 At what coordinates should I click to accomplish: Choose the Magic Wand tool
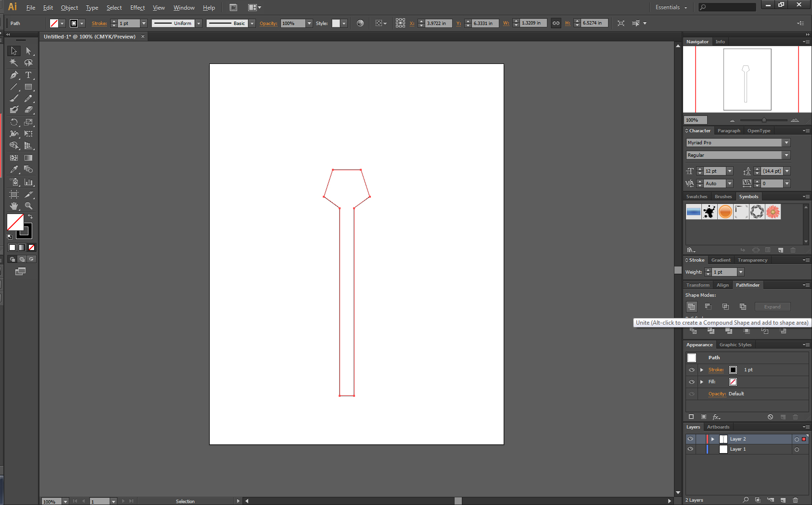14,63
